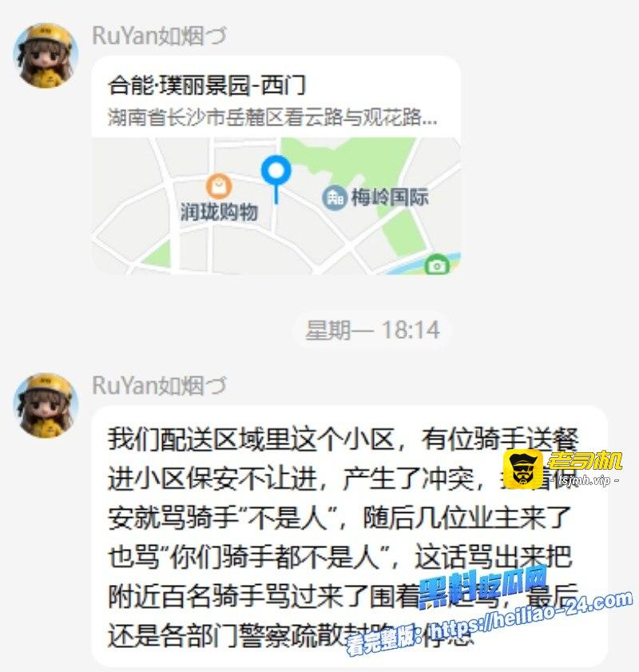Click the first RuYan如烟 sender name

point(159,35)
